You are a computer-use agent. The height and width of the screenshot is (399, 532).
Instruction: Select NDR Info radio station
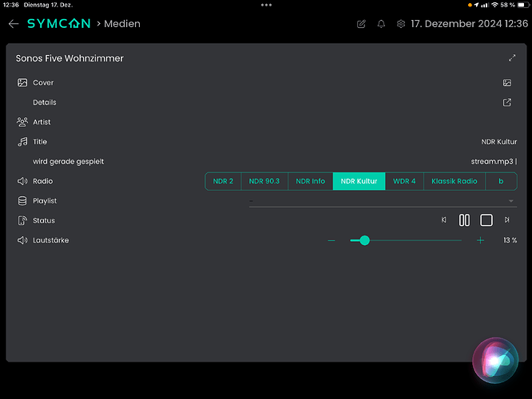click(311, 181)
